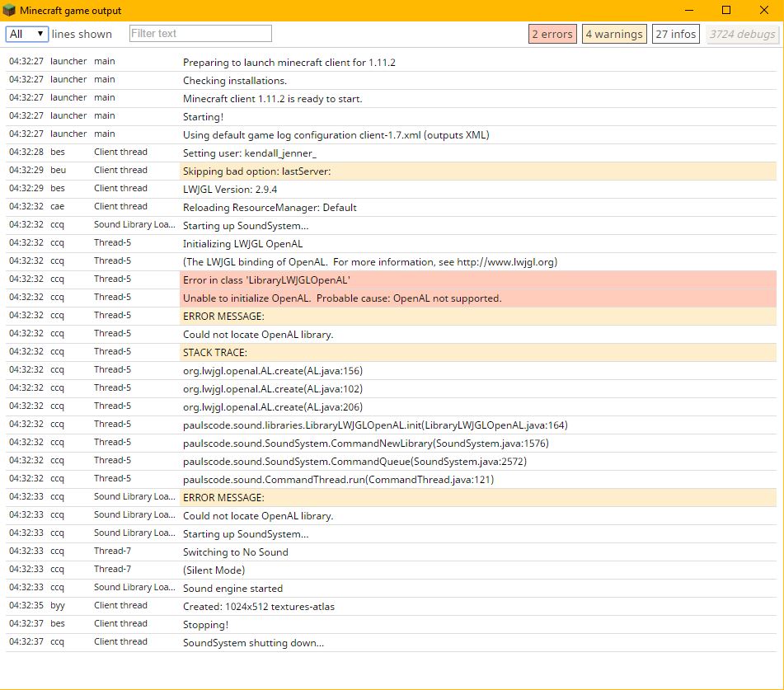Click the Filter text input field
This screenshot has width=784, height=690.
click(200, 34)
